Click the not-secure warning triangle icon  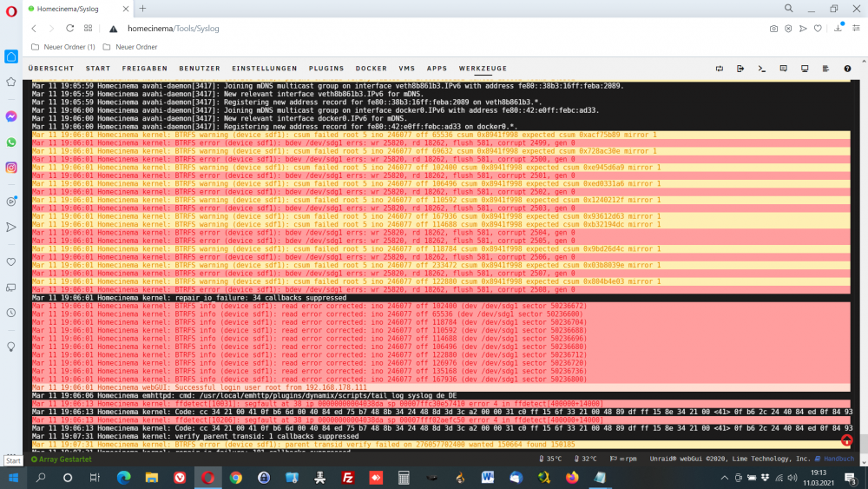click(114, 29)
